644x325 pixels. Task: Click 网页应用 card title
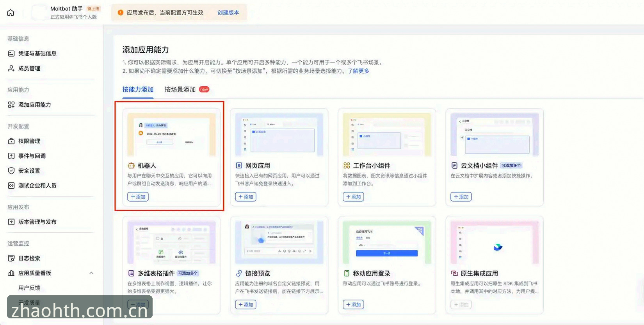pyautogui.click(x=258, y=166)
